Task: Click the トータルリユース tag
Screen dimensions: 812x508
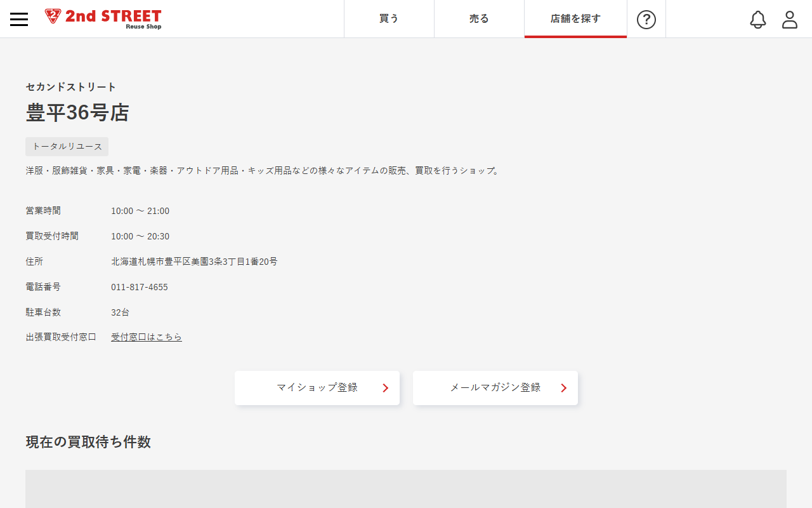Action: pyautogui.click(x=67, y=147)
